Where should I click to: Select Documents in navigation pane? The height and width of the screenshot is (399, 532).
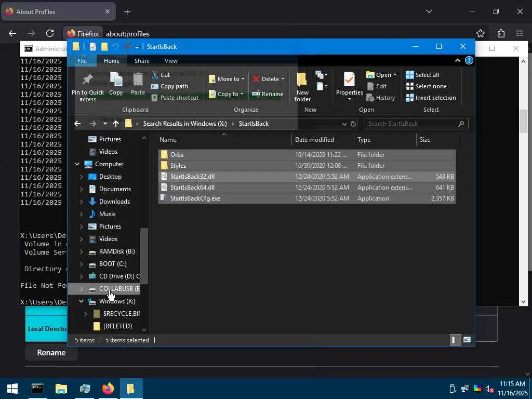[115, 189]
